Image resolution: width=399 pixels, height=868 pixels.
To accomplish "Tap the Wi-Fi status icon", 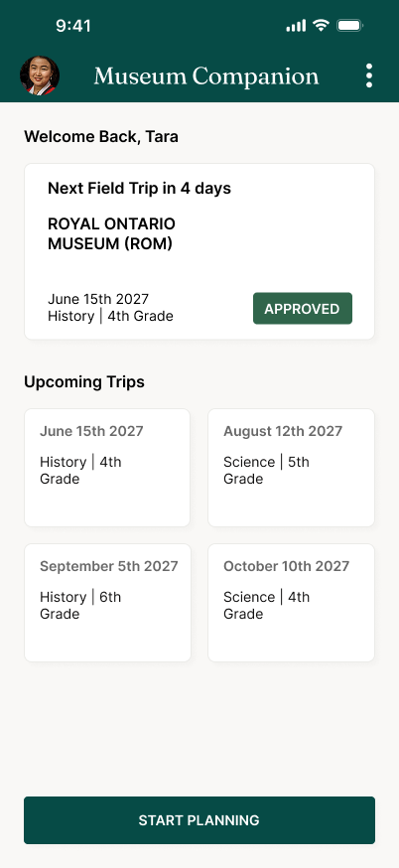I will 321,25.
